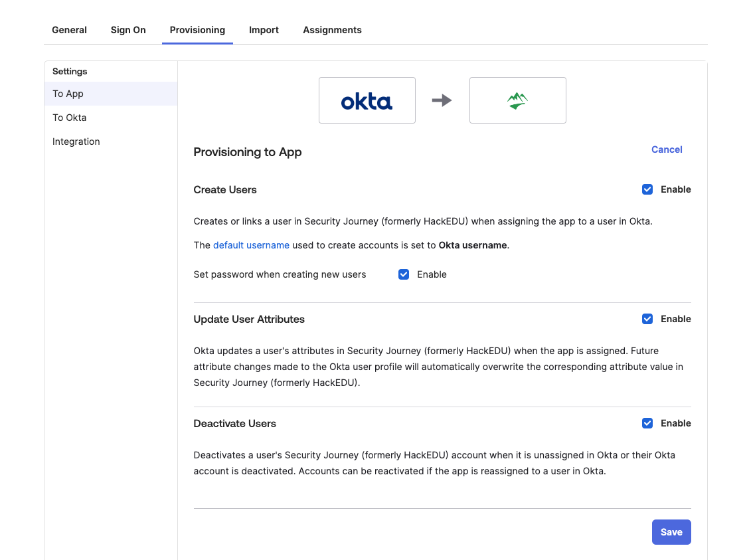Select To Okta in Settings sidebar

coord(111,118)
